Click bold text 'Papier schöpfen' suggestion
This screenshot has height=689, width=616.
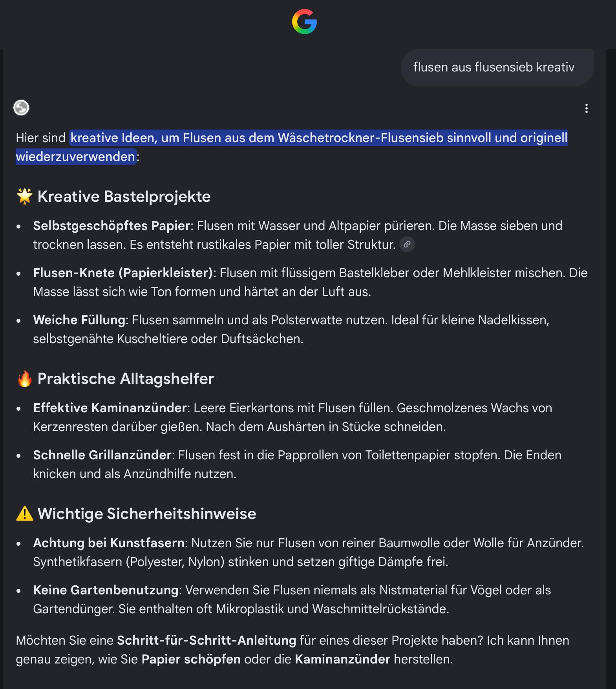191,659
